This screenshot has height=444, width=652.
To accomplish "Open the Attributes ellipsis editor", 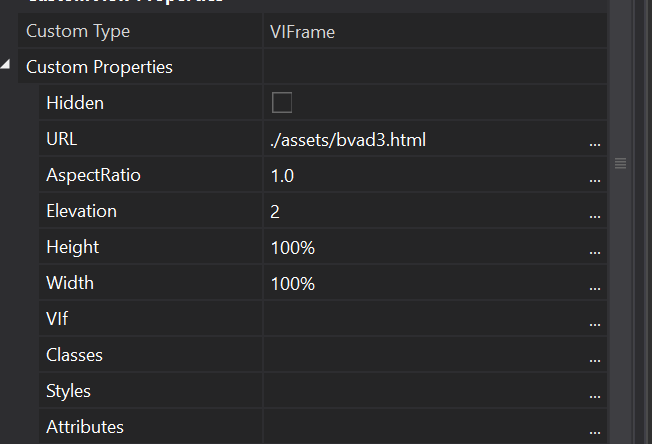I will pyautogui.click(x=595, y=429).
